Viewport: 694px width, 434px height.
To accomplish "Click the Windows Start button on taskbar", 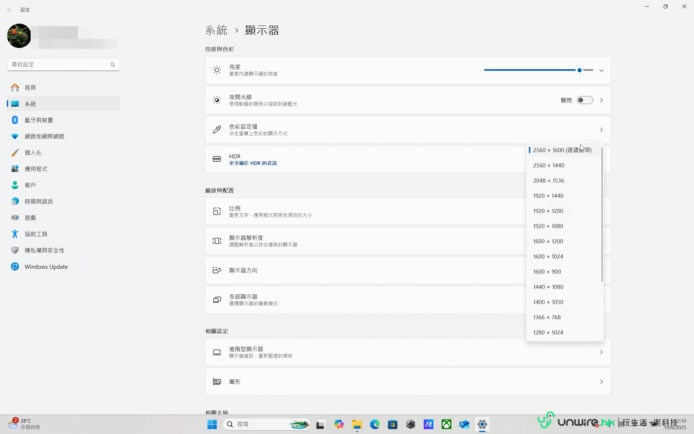I will click(212, 424).
